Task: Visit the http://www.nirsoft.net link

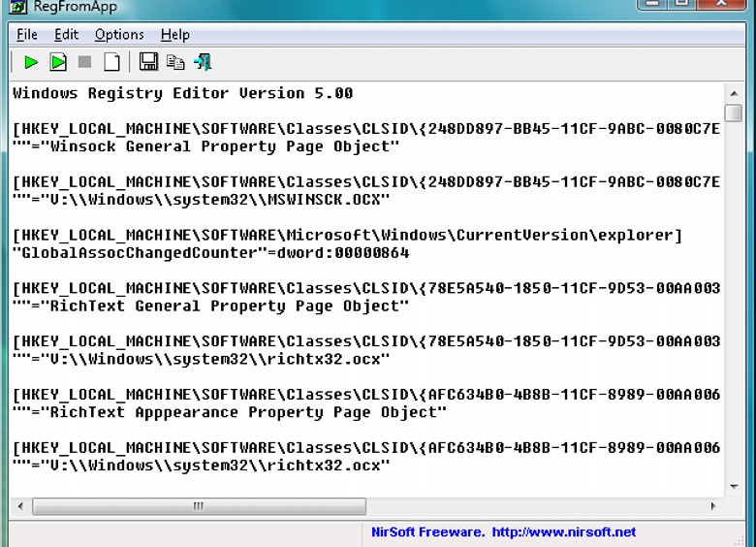Action: [x=563, y=531]
